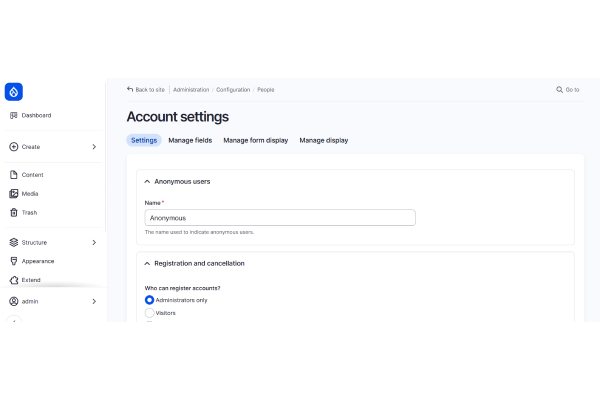Click the anonymous Name text field
The height and width of the screenshot is (400, 600).
pos(280,217)
